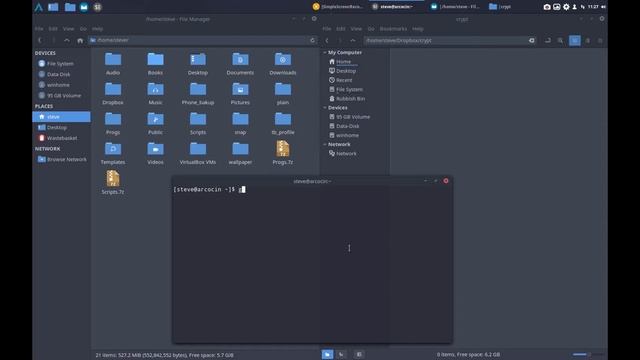Open the VirtualBox VMs folder
Viewport: 640px width, 360px height.
(198, 153)
